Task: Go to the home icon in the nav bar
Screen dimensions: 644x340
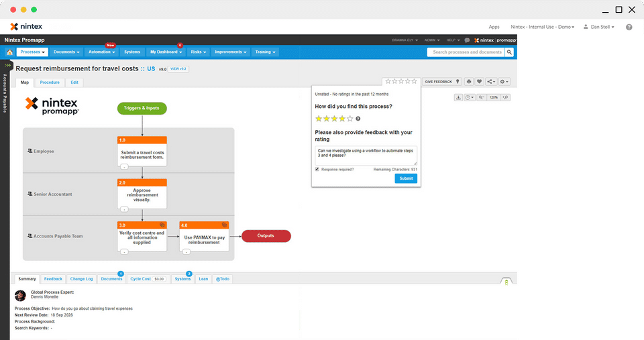Action: pyautogui.click(x=9, y=52)
